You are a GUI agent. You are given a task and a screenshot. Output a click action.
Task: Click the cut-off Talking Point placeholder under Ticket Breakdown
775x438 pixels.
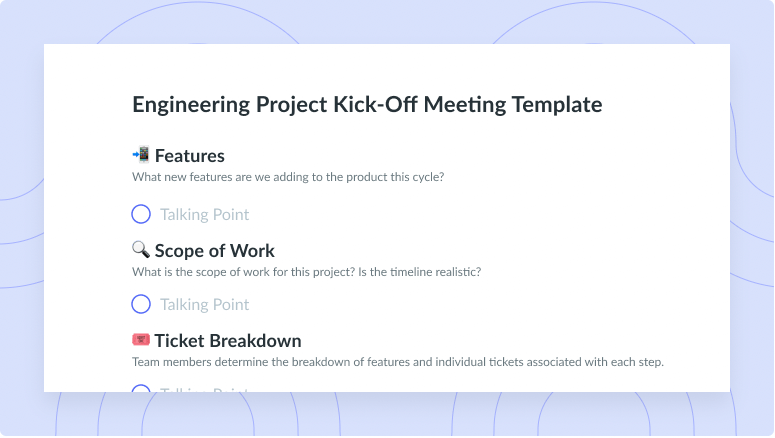coord(204,390)
